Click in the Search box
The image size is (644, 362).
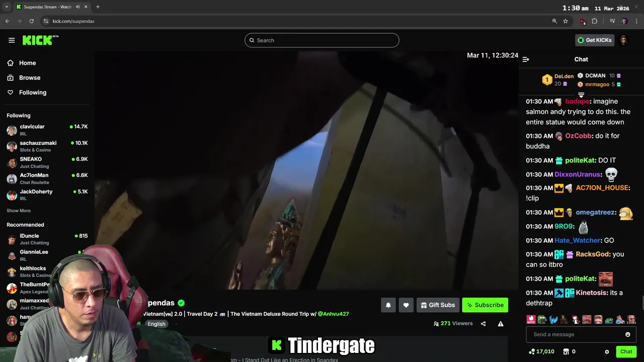322,40
